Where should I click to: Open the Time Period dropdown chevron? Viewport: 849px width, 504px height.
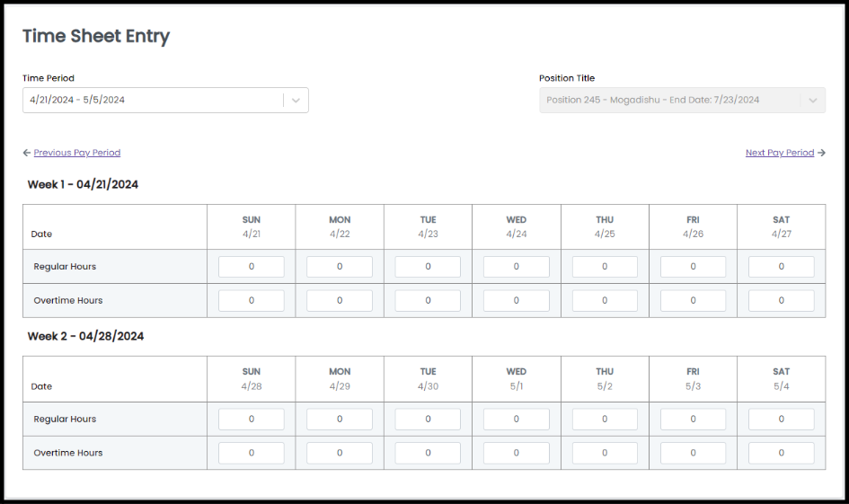[x=296, y=100]
